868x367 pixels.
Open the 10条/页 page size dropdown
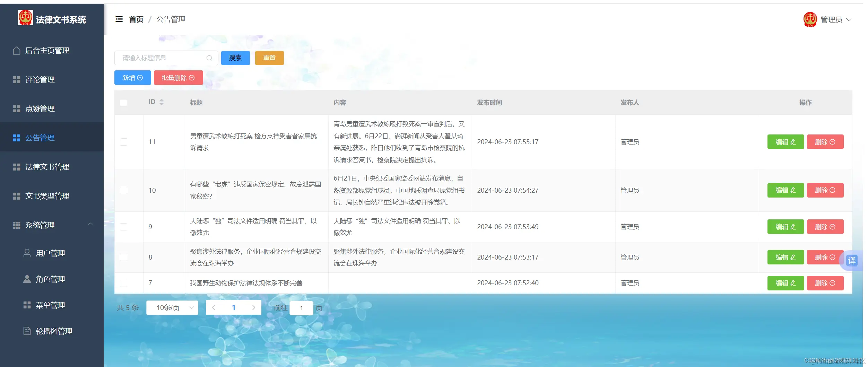[x=172, y=307]
